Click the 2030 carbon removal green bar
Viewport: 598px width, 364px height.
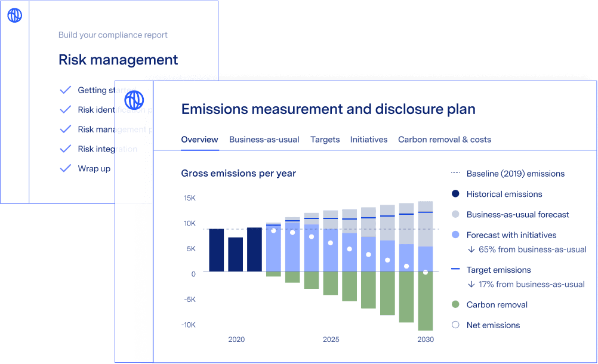[425, 301]
